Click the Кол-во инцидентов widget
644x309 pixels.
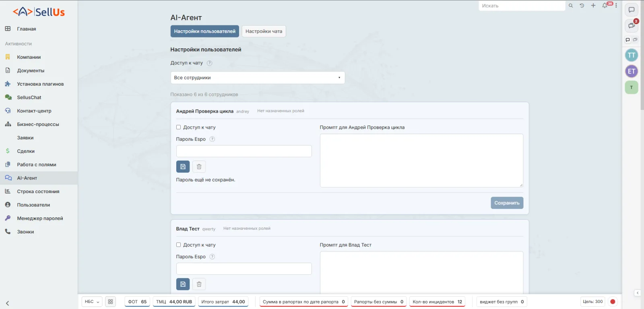[x=437, y=302]
